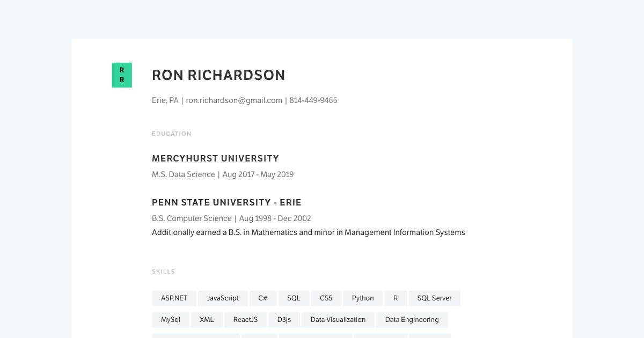Click the email address ron.richardson@gmail.com

[x=234, y=100]
